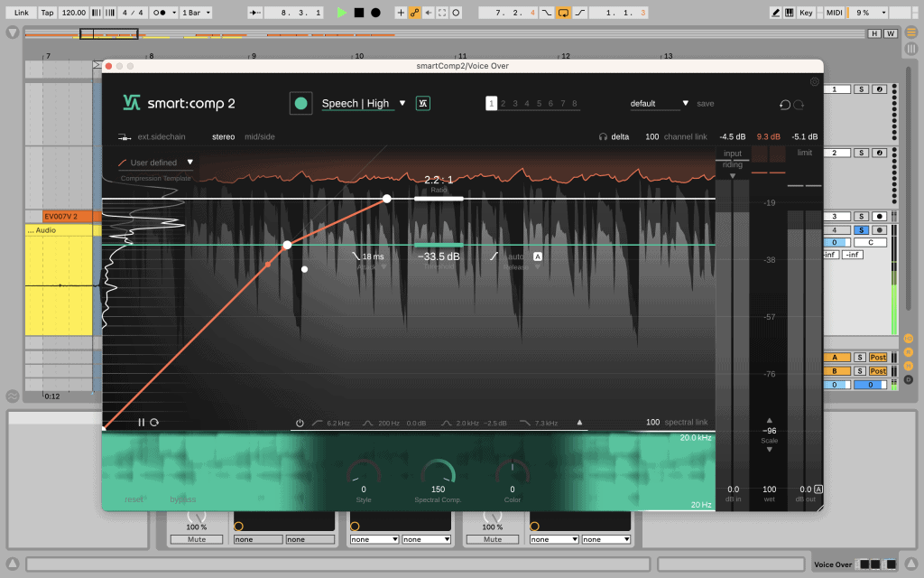Select the auto release 'A' icon
The width and height of the screenshot is (924, 578).
click(x=537, y=256)
